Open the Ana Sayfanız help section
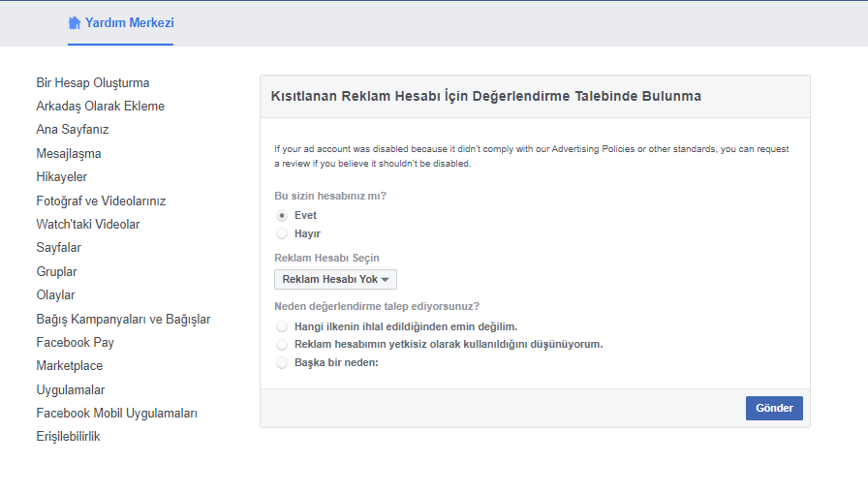Viewport: 868px width, 494px height. point(73,130)
